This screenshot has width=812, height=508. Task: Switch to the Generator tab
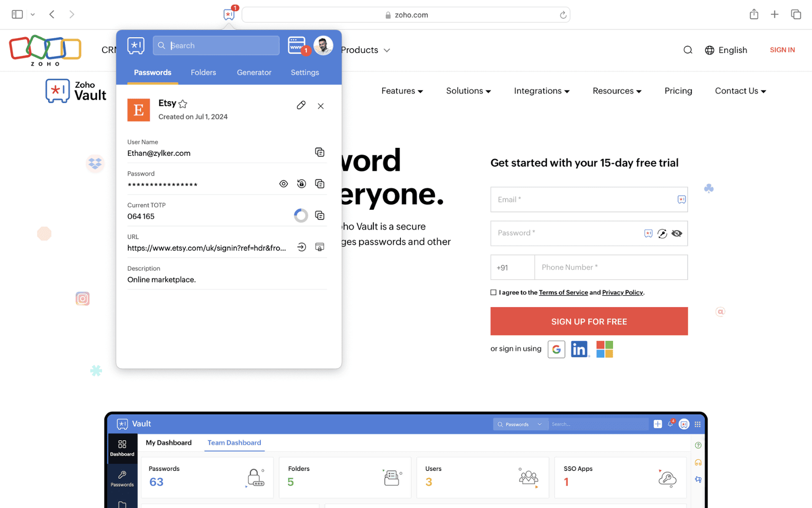(254, 73)
